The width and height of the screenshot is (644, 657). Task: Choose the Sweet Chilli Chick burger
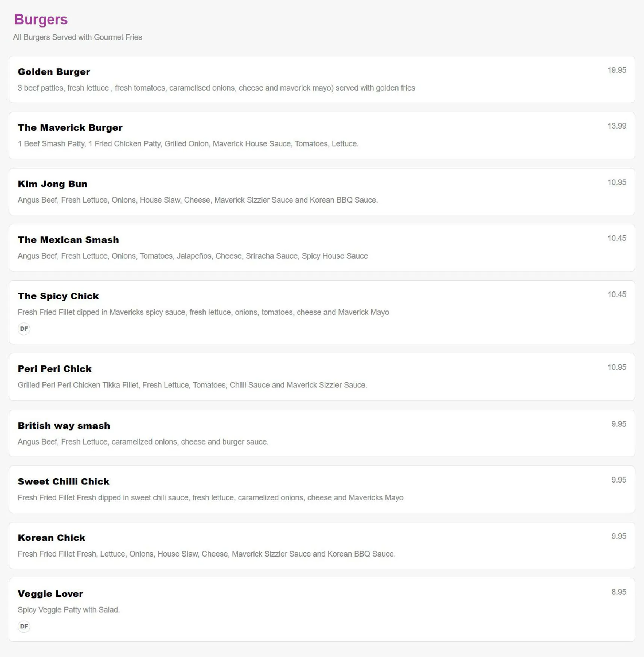(x=322, y=489)
